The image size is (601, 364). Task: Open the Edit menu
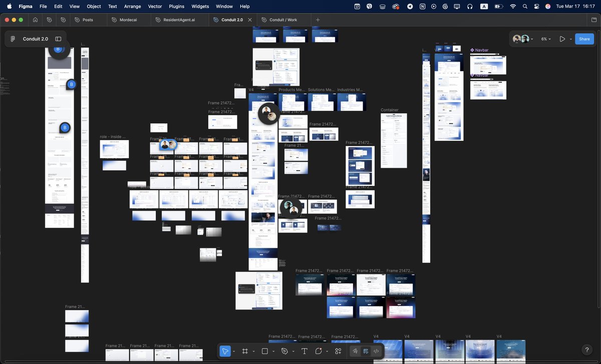pos(59,7)
